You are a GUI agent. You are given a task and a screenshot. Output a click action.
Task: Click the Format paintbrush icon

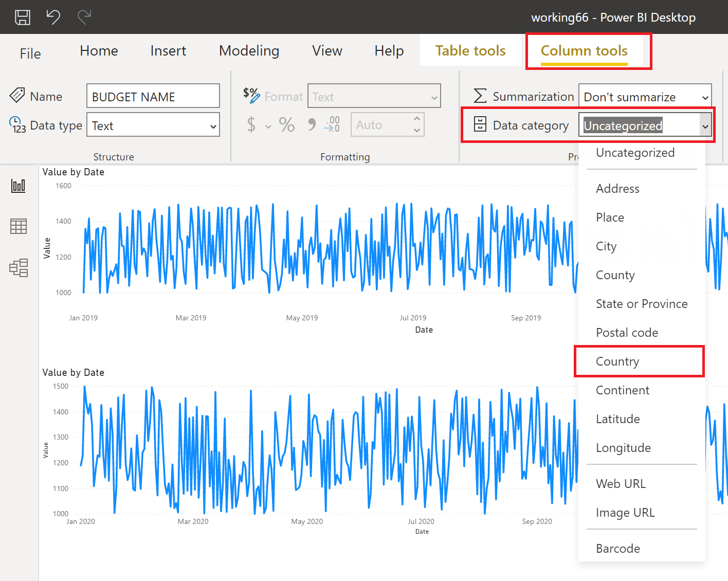[251, 95]
